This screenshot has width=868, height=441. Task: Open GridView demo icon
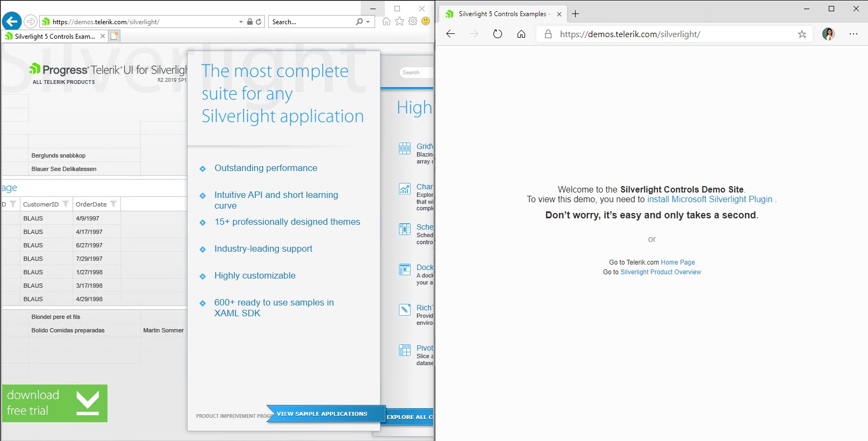click(405, 148)
